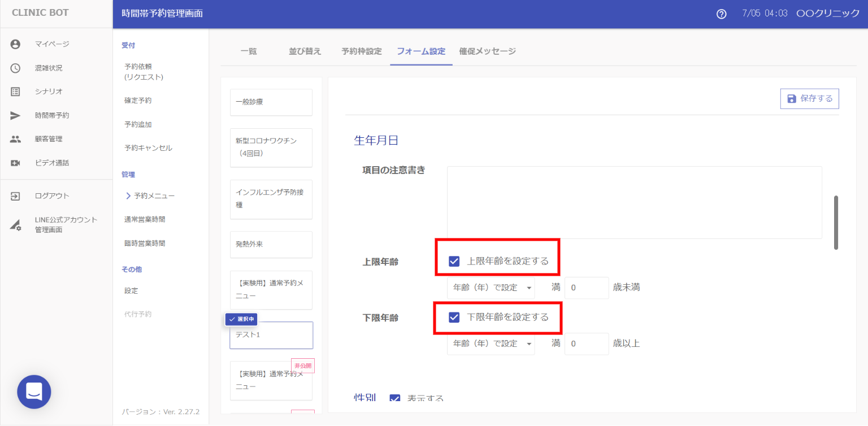Uncheck the 上限年齢を設定する checkbox
868x426 pixels.
(x=454, y=261)
